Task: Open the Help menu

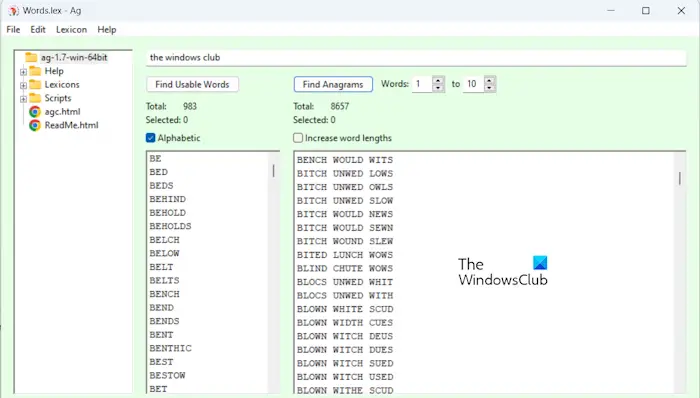Action: pyautogui.click(x=107, y=29)
